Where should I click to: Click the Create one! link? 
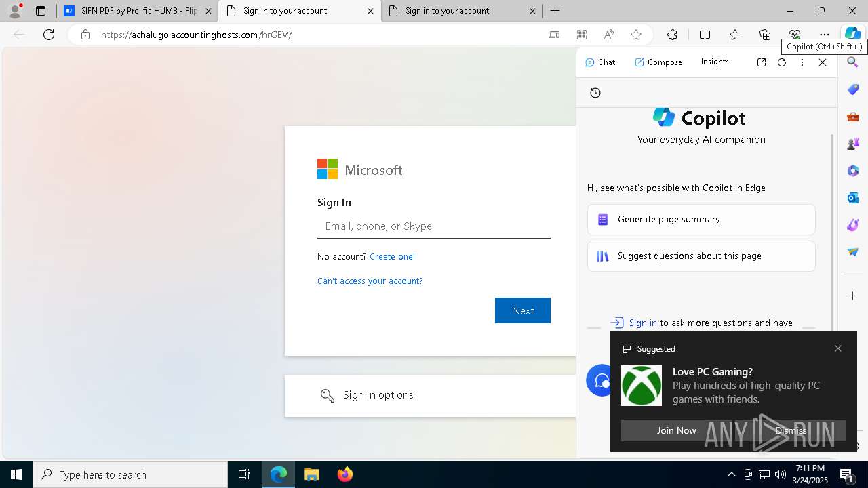point(392,256)
